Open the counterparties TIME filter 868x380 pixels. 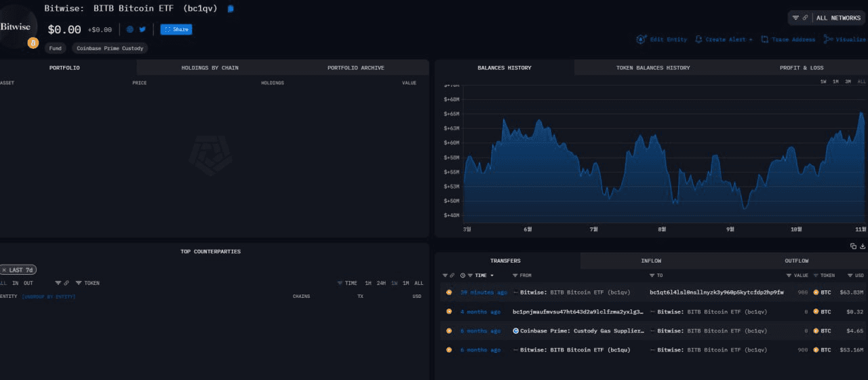pyautogui.click(x=347, y=283)
